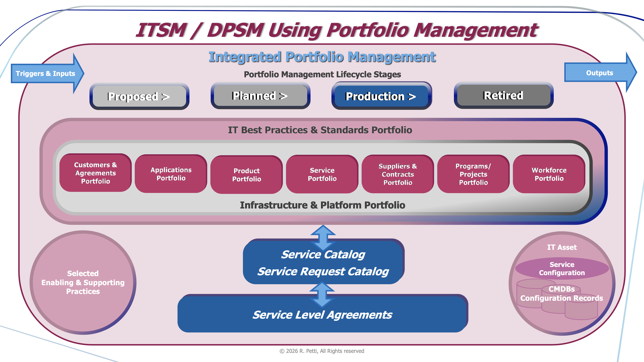Select the Planned lifecycle stage

coord(260,96)
